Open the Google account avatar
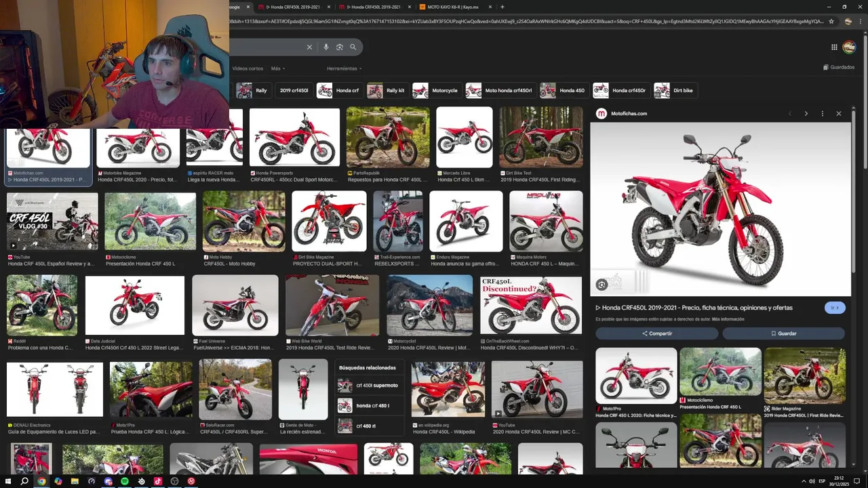The height and width of the screenshot is (488, 868). (849, 47)
